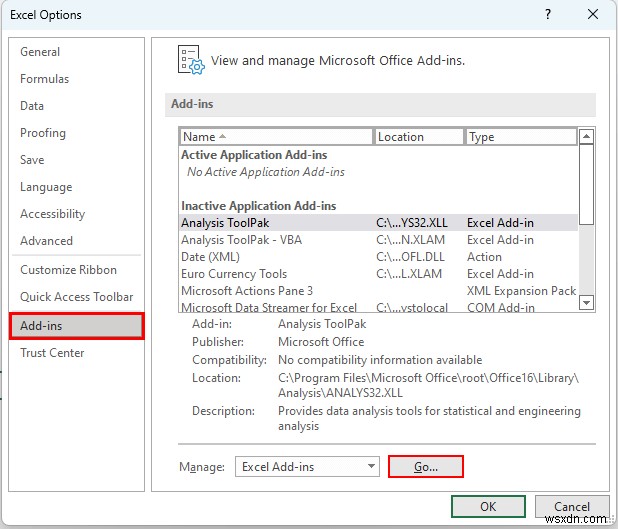Image resolution: width=618 pixels, height=529 pixels.
Task: Click 'No Active Application Add-ins' text
Action: tap(266, 172)
